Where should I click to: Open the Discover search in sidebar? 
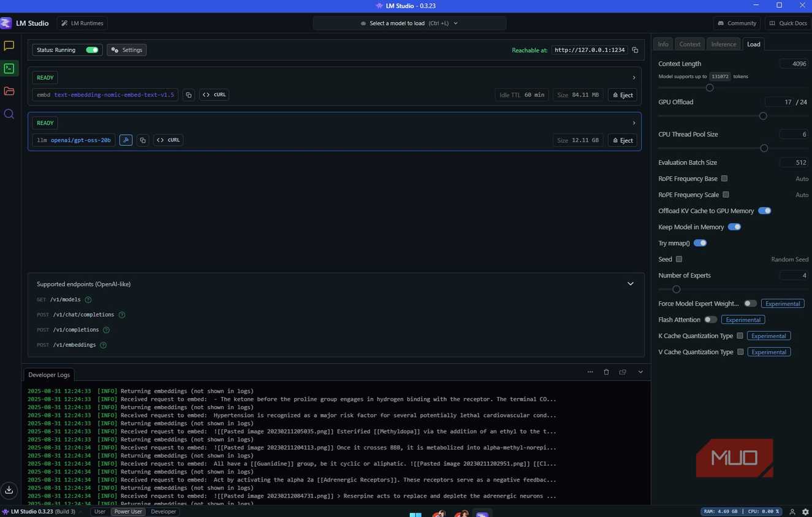pyautogui.click(x=9, y=114)
